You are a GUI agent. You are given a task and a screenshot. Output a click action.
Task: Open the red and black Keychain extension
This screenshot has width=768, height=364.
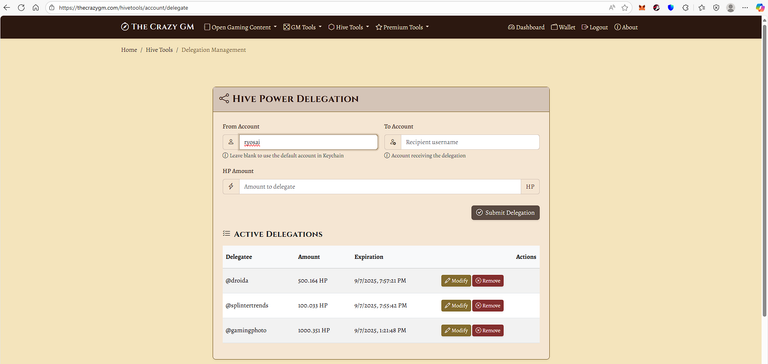click(656, 8)
